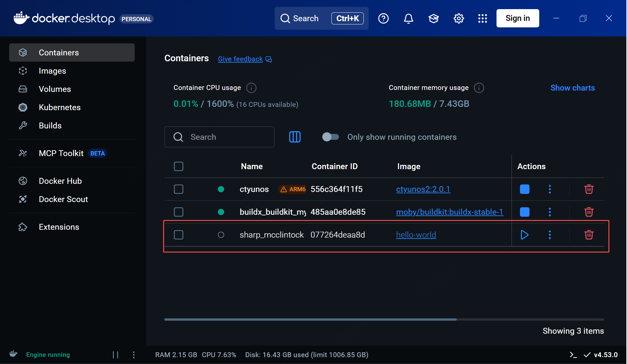Image resolution: width=627 pixels, height=364 pixels.
Task: Toggle only show running containers
Action: click(330, 137)
